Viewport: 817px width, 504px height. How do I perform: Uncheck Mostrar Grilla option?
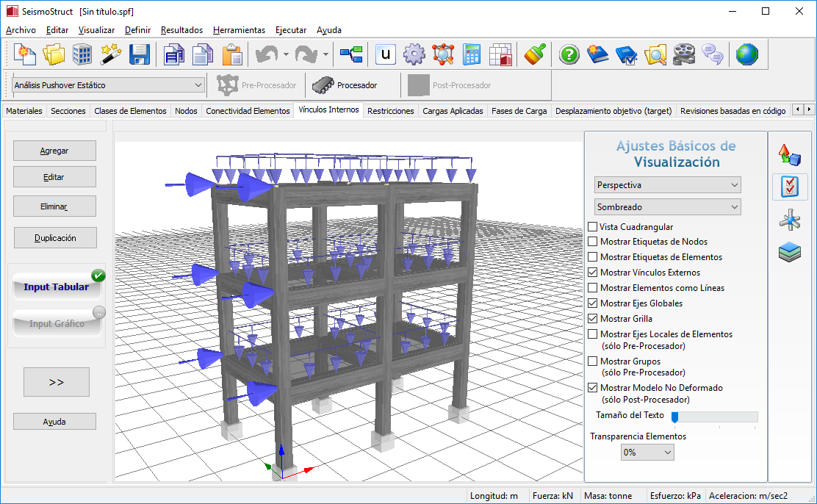pyautogui.click(x=593, y=319)
